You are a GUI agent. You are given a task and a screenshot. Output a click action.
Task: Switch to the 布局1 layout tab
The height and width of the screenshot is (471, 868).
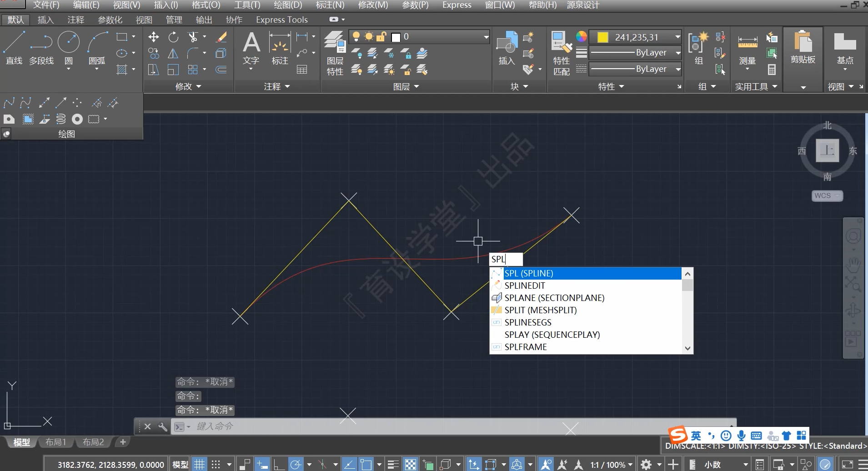[x=55, y=442]
